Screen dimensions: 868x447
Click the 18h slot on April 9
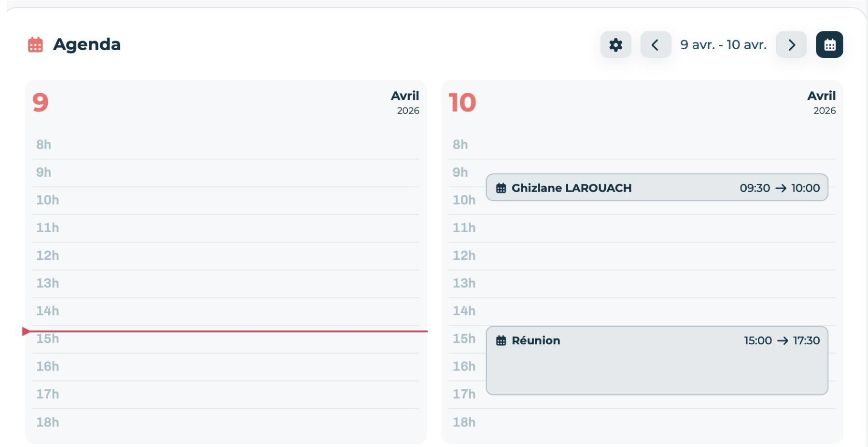pyautogui.click(x=226, y=422)
